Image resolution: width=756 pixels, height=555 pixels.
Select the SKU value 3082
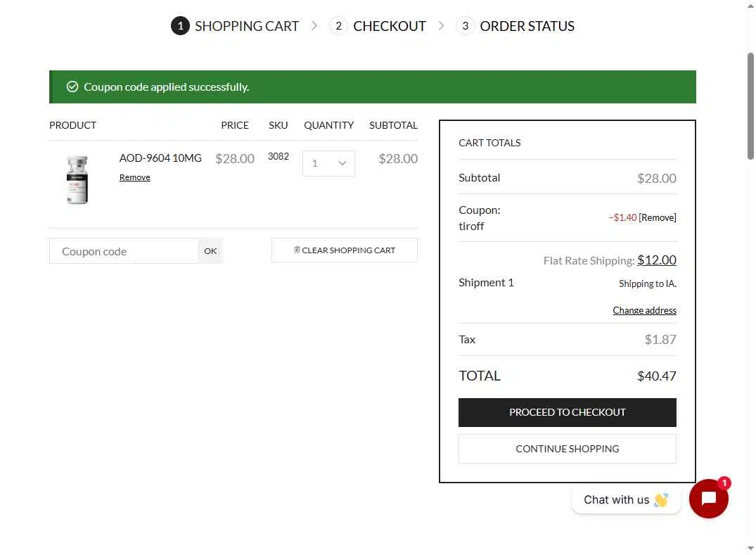[x=278, y=156]
